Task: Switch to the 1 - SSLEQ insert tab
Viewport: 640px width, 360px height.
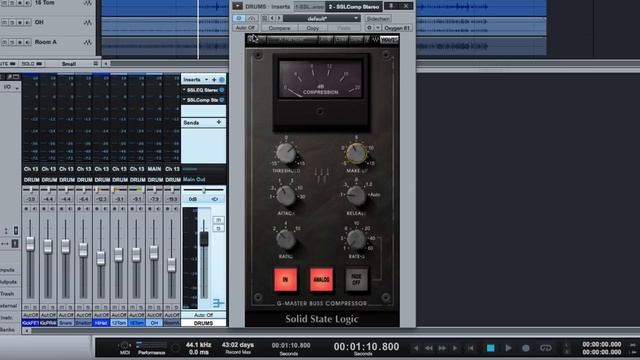Action: [x=309, y=7]
